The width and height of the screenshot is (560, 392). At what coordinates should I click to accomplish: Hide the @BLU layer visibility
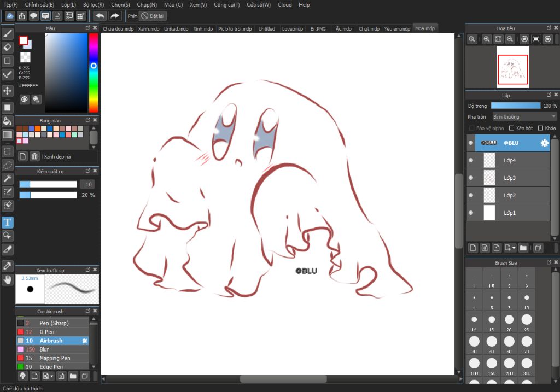(x=471, y=143)
